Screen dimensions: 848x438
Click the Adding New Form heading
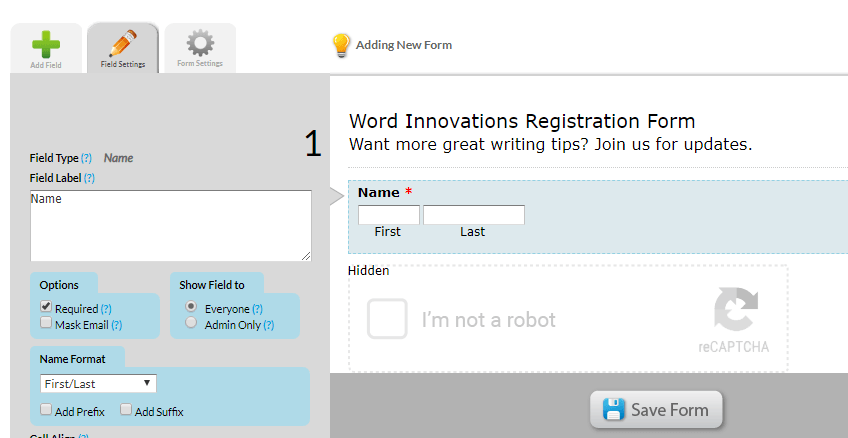pos(404,45)
